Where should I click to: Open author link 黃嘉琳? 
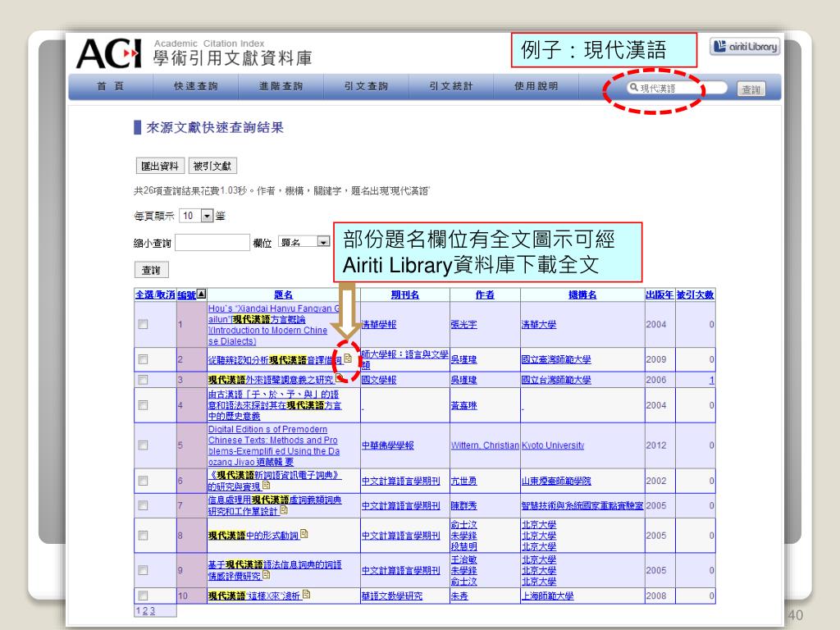click(x=464, y=405)
